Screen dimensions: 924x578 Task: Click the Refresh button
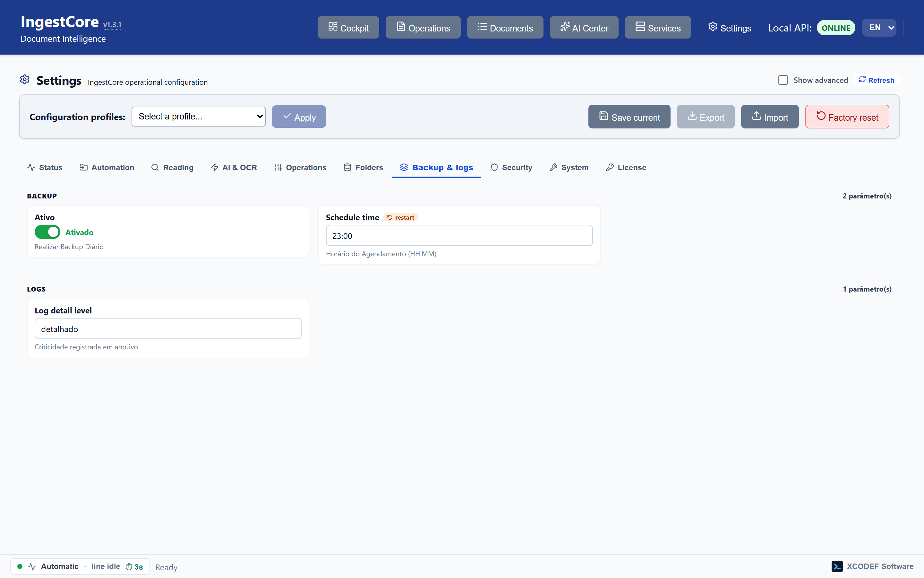[876, 80]
